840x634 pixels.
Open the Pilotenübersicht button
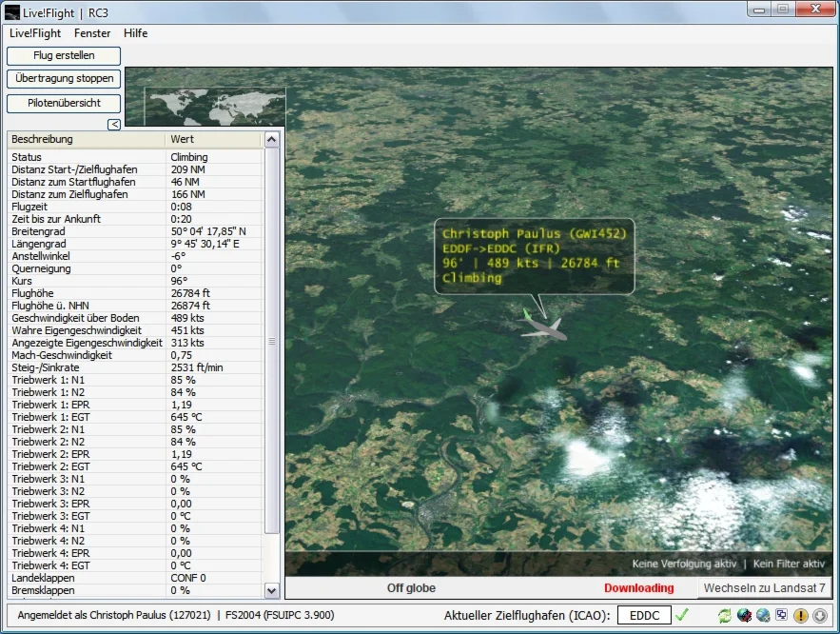click(x=64, y=103)
